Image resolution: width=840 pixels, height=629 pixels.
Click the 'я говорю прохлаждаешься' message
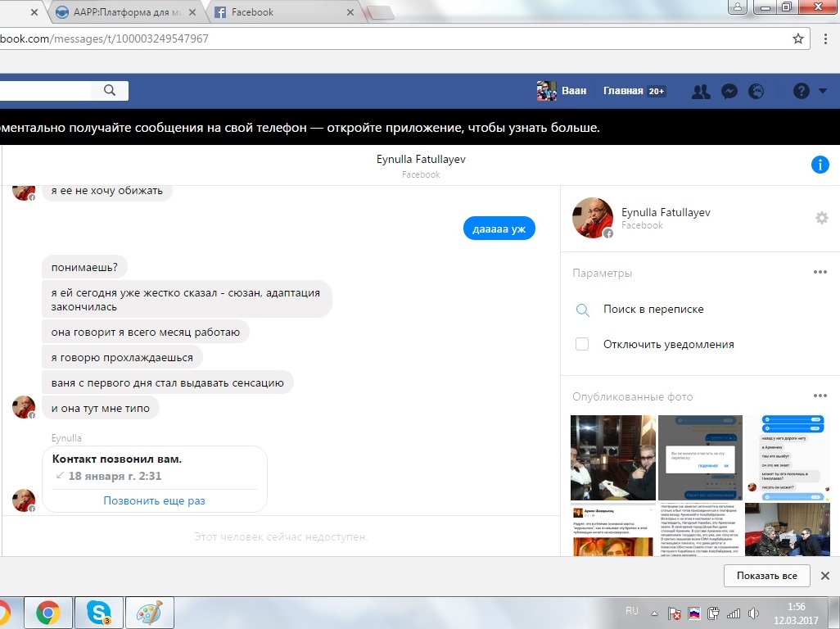(x=122, y=357)
